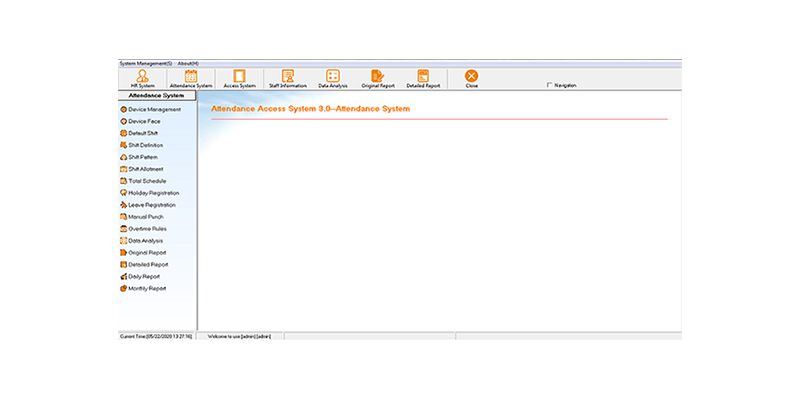Screen dimensions: 800x400
Task: Toggle the Navigation checkbox
Action: click(549, 85)
